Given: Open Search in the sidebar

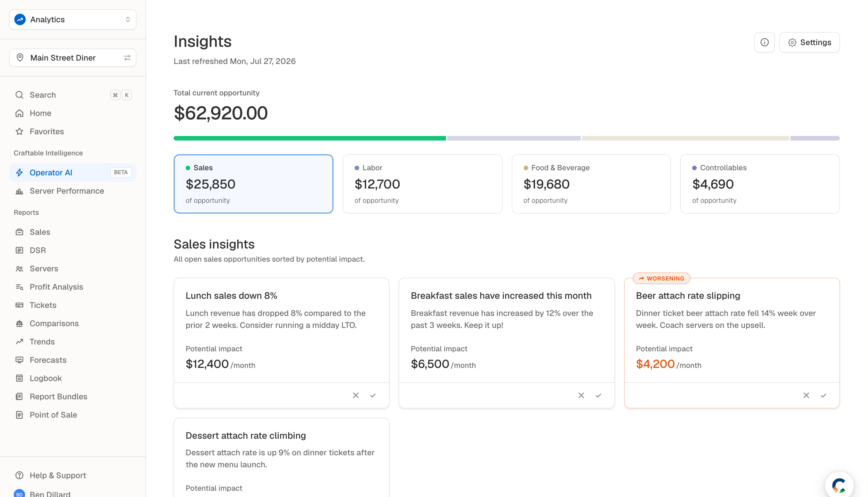Looking at the screenshot, I should 73,95.
